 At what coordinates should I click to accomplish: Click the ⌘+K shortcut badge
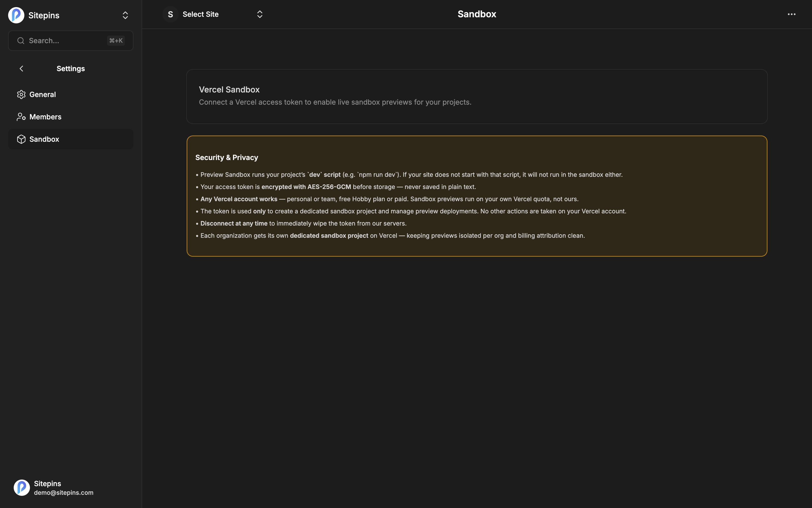(116, 41)
